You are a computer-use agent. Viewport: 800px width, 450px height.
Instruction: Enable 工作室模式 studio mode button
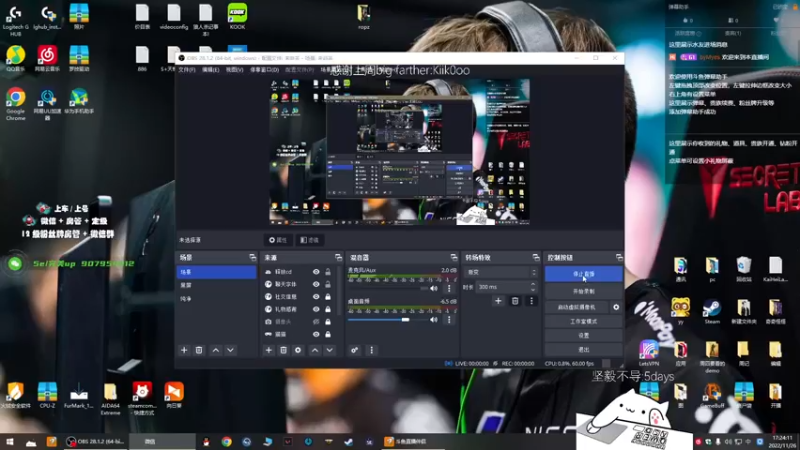(x=583, y=321)
